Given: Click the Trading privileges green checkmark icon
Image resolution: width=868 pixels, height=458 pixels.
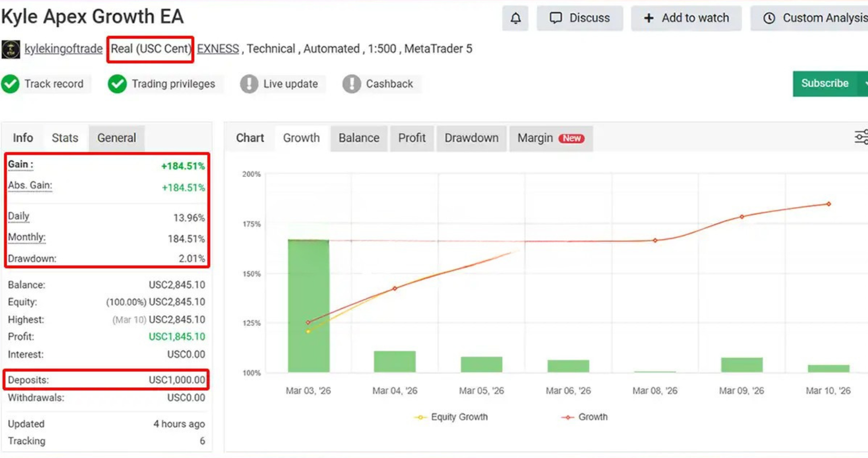Looking at the screenshot, I should [117, 84].
